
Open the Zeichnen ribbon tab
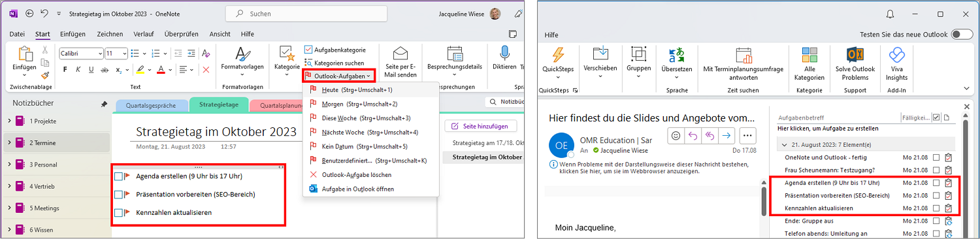click(110, 34)
